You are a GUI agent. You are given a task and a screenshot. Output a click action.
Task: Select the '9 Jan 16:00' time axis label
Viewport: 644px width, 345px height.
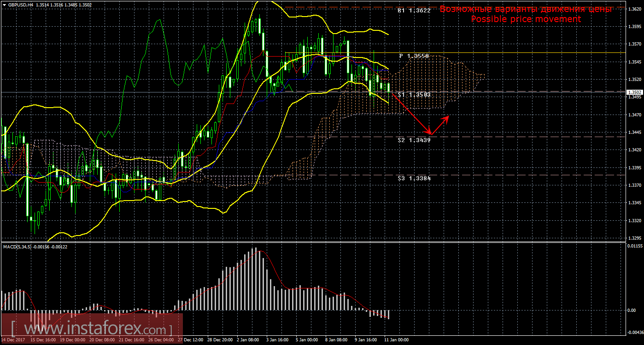tap(367, 340)
